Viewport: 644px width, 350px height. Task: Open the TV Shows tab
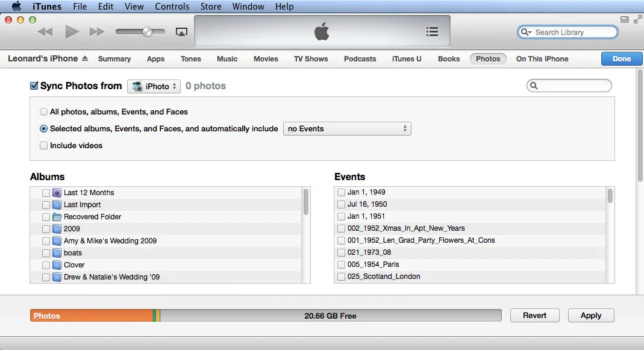point(311,59)
